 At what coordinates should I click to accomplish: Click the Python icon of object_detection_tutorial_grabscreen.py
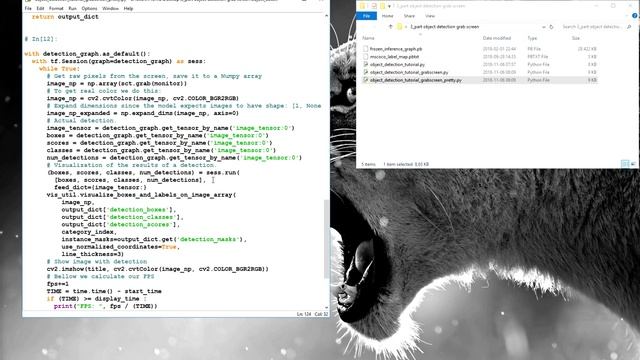coord(366,72)
